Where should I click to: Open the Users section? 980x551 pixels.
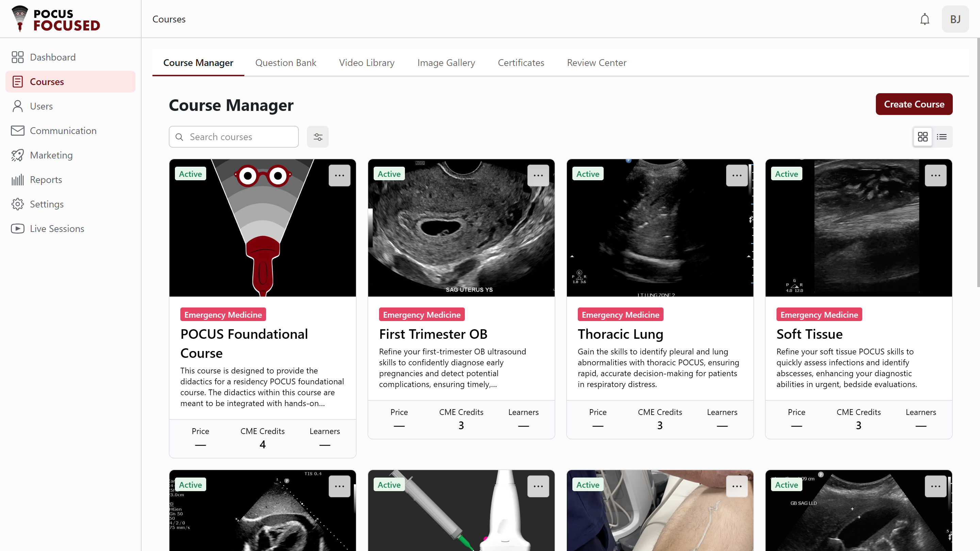point(70,106)
